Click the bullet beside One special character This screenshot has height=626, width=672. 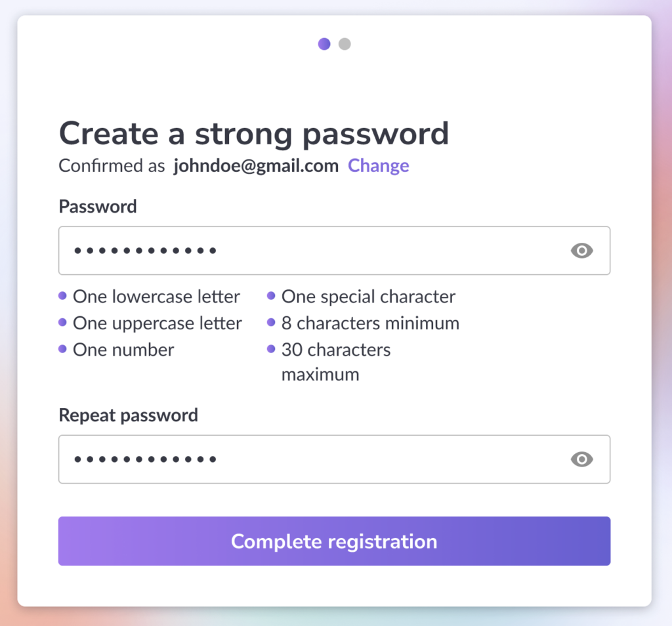(271, 296)
